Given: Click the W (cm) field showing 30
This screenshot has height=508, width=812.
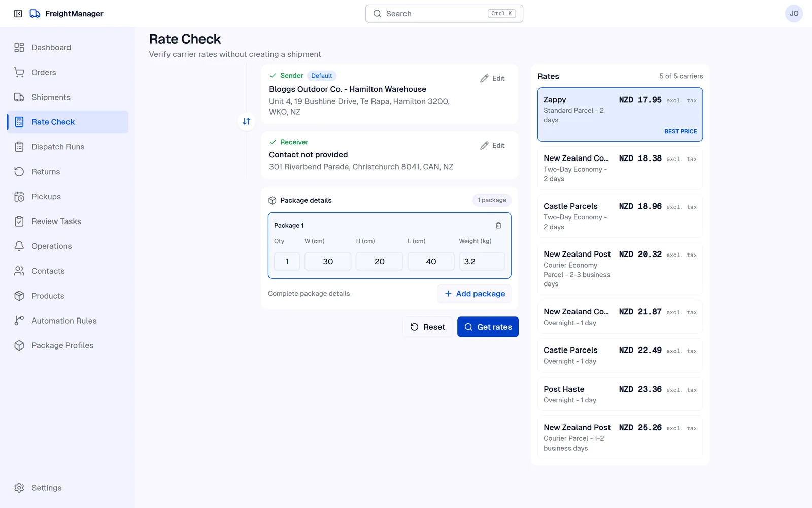Looking at the screenshot, I should pos(328,262).
